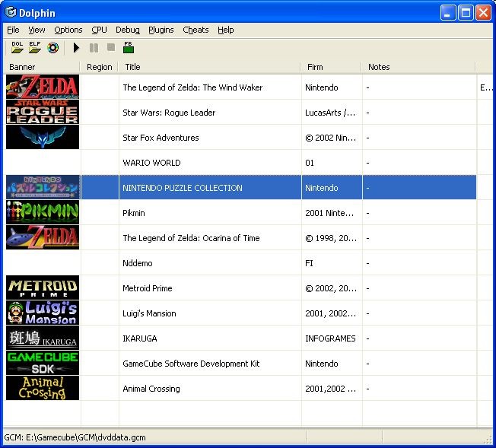This screenshot has height=448, width=496.
Task: Click 'INFOGRAMES' firm cell
Action: point(330,338)
